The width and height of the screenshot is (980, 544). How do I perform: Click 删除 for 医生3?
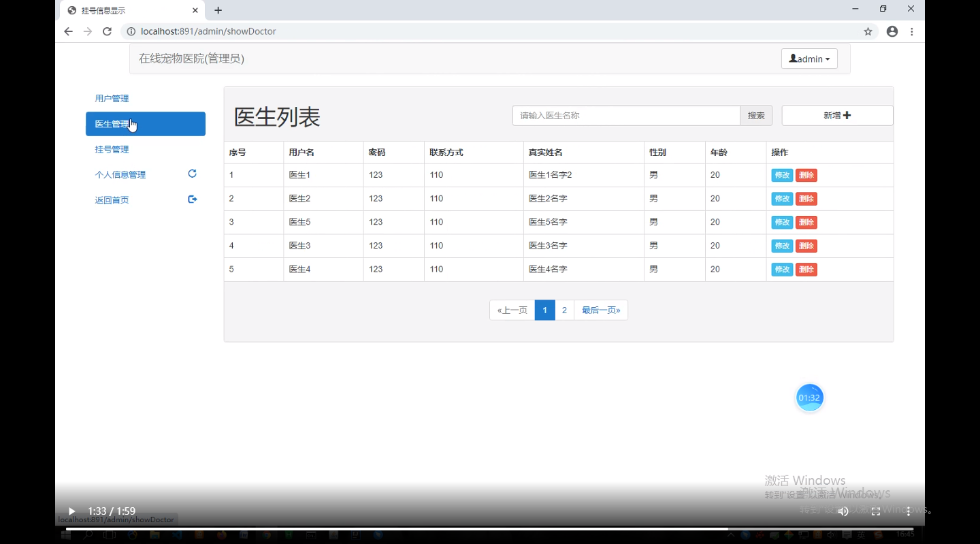806,246
